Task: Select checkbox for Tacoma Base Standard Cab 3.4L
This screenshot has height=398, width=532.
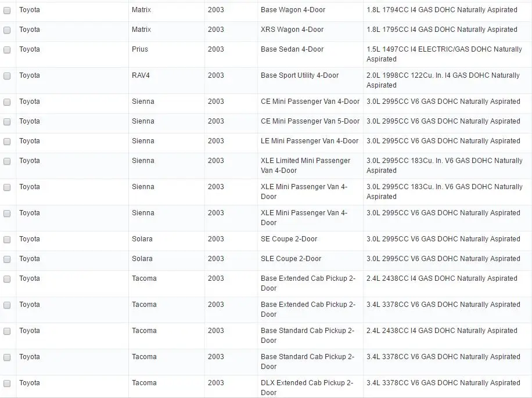Action: [x=7, y=357]
